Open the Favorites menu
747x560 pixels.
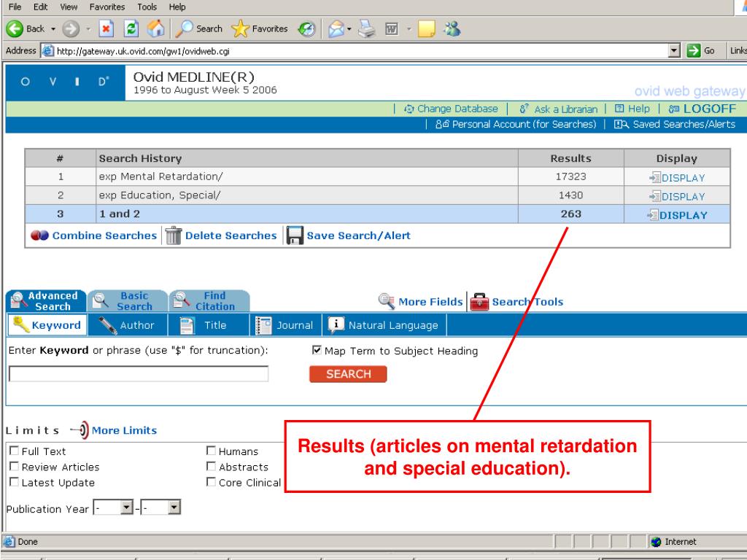click(x=107, y=7)
